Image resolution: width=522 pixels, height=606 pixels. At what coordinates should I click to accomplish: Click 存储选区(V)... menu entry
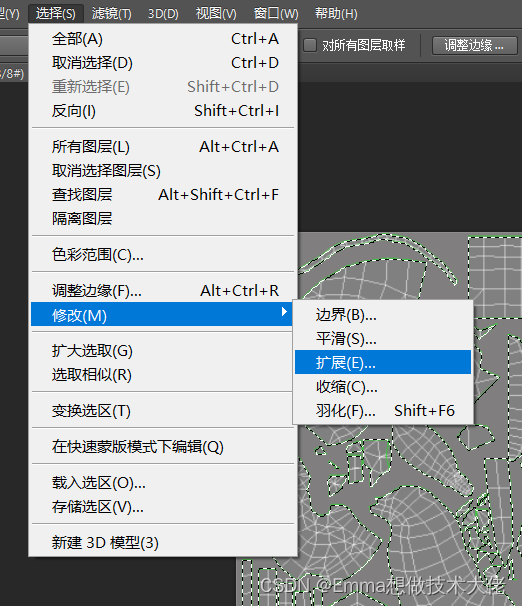coord(163,506)
